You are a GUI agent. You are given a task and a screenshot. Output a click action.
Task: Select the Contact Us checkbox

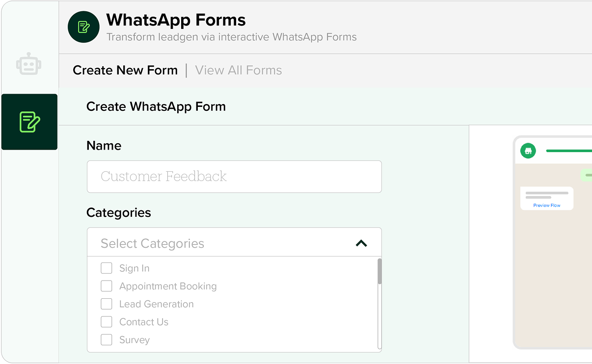(x=107, y=322)
